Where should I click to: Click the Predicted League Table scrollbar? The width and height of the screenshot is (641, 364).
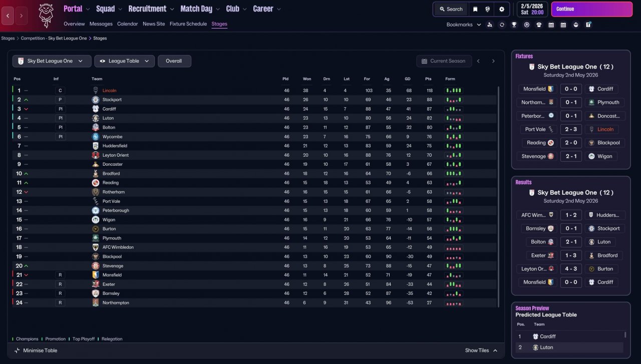[x=625, y=335]
